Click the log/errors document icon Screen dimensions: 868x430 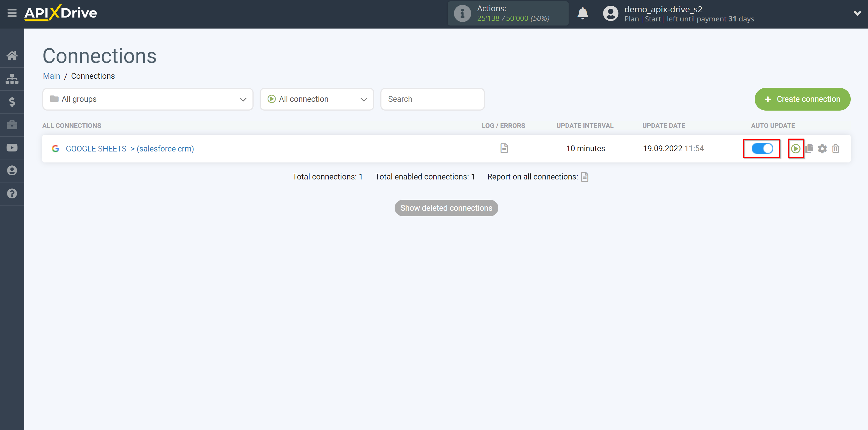504,148
